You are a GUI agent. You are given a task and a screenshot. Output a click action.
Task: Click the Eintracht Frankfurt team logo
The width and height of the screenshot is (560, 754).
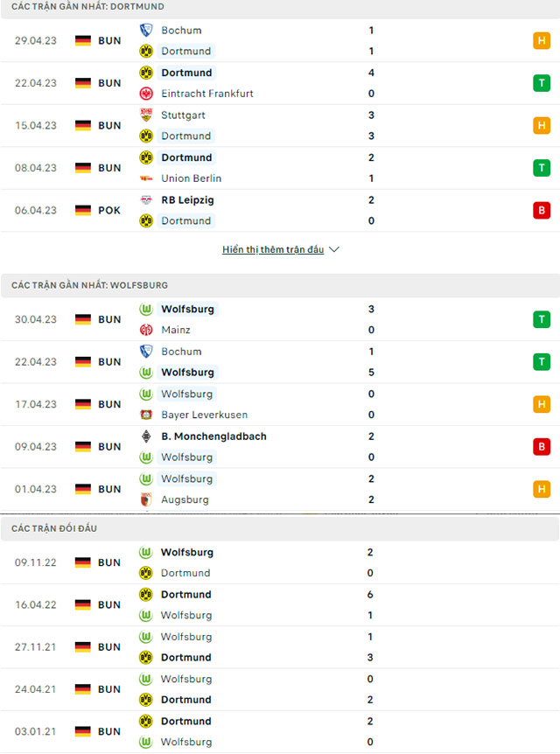(x=146, y=94)
